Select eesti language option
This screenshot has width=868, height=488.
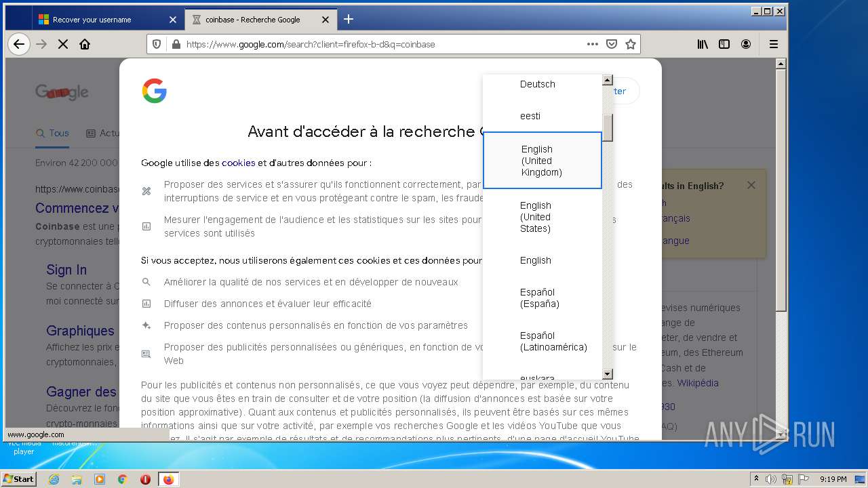[542, 116]
